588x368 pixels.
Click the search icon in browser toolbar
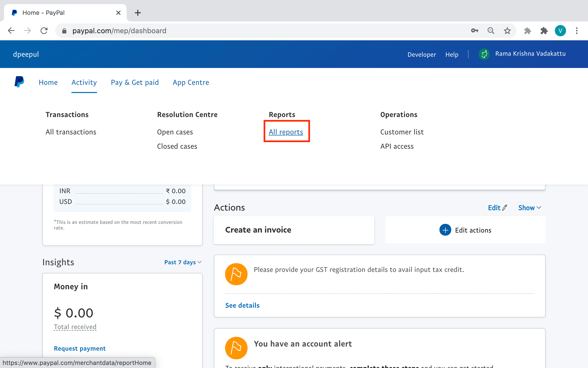click(x=491, y=30)
